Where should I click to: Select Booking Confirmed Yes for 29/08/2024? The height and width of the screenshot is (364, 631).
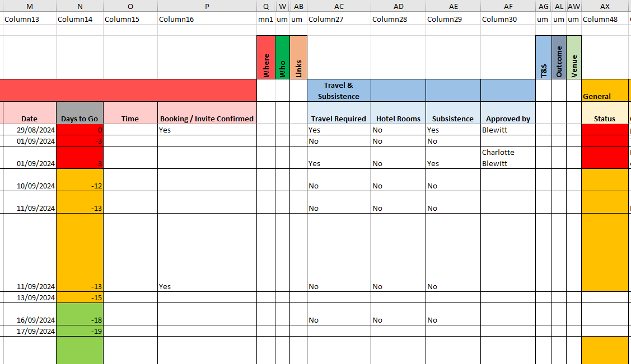(x=207, y=130)
